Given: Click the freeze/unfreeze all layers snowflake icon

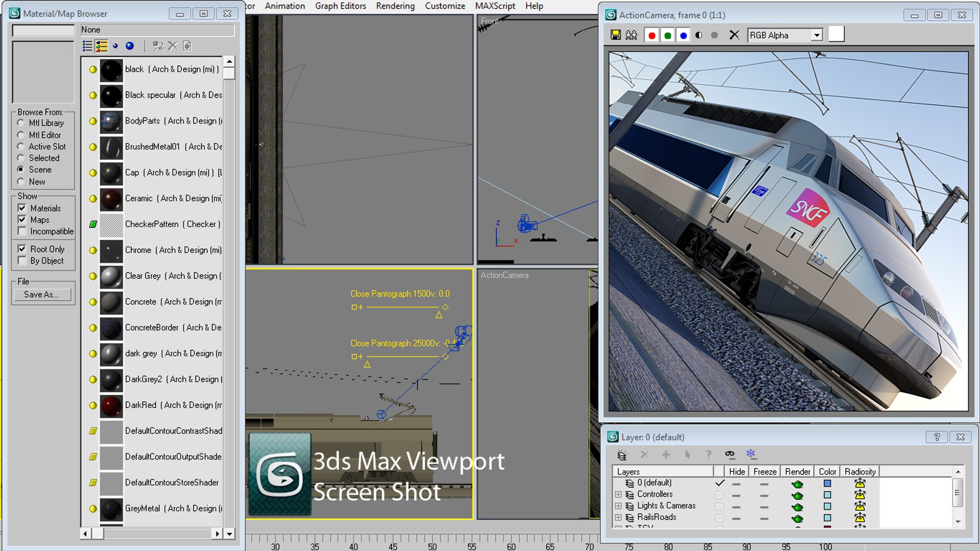Looking at the screenshot, I should point(750,453).
